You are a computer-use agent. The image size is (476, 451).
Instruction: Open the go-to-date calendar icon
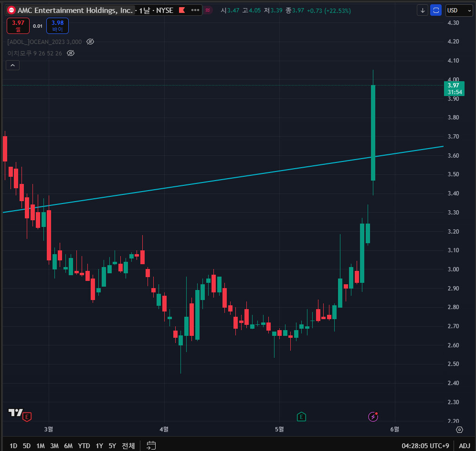coord(151,446)
